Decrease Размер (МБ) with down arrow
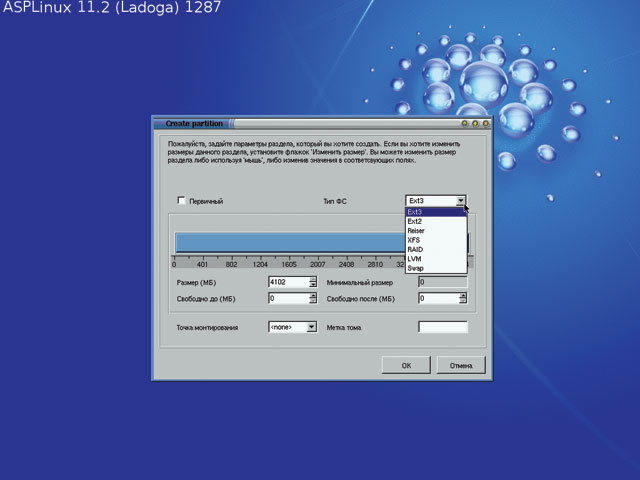Screen dimensions: 640x480 313,284
